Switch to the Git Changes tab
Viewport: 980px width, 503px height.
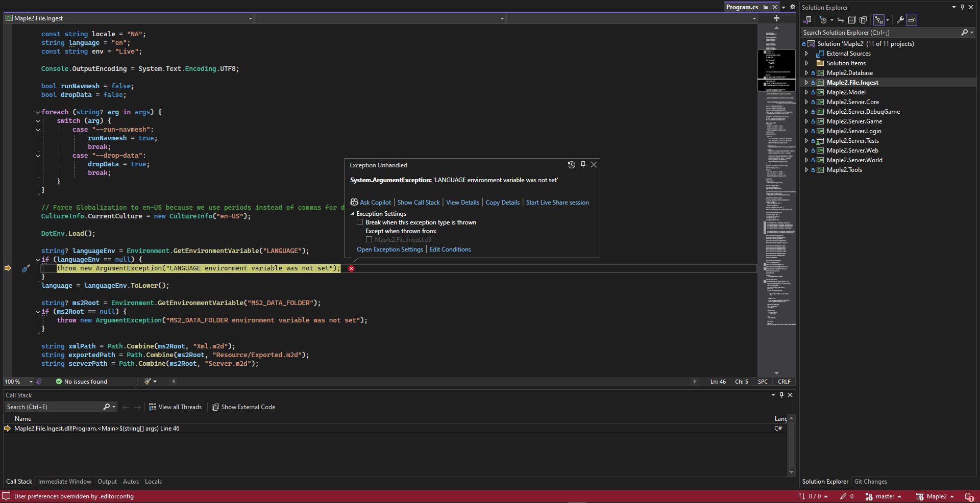click(870, 482)
